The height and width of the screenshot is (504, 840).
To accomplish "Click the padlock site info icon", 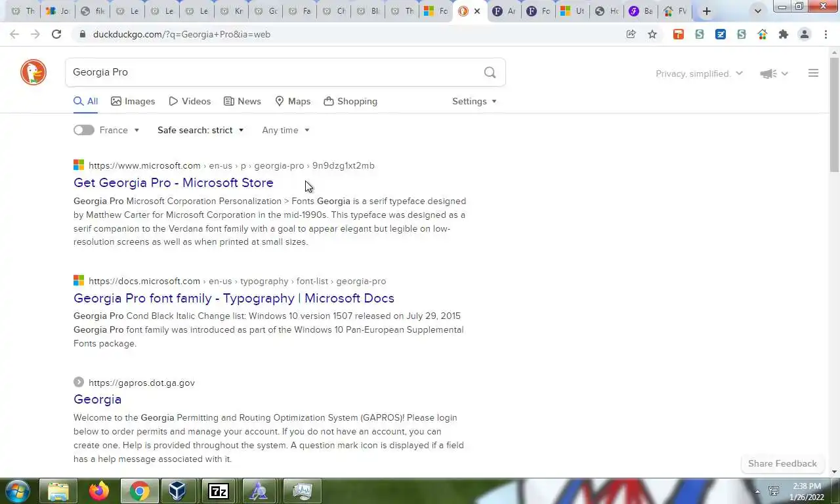I will pyautogui.click(x=82, y=34).
